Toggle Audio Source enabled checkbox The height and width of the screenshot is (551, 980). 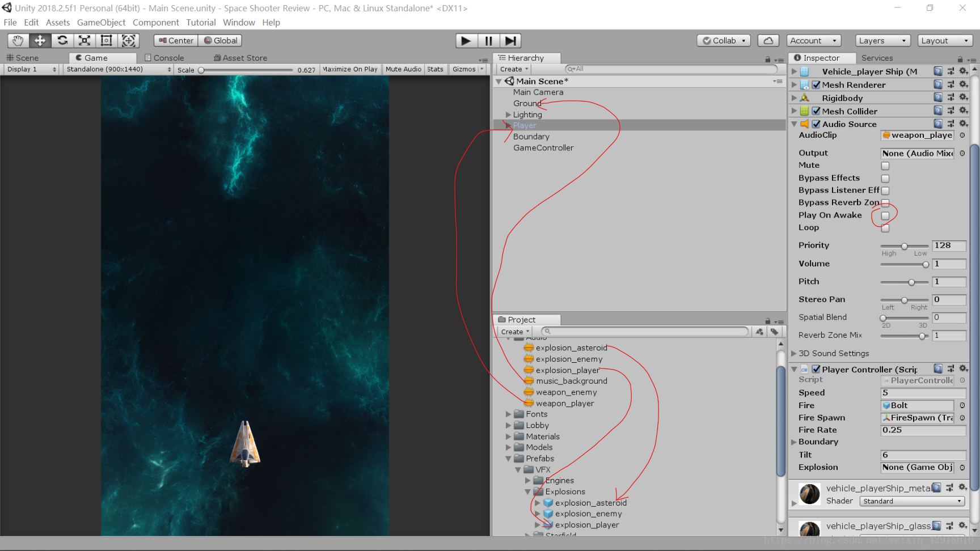[x=816, y=124]
